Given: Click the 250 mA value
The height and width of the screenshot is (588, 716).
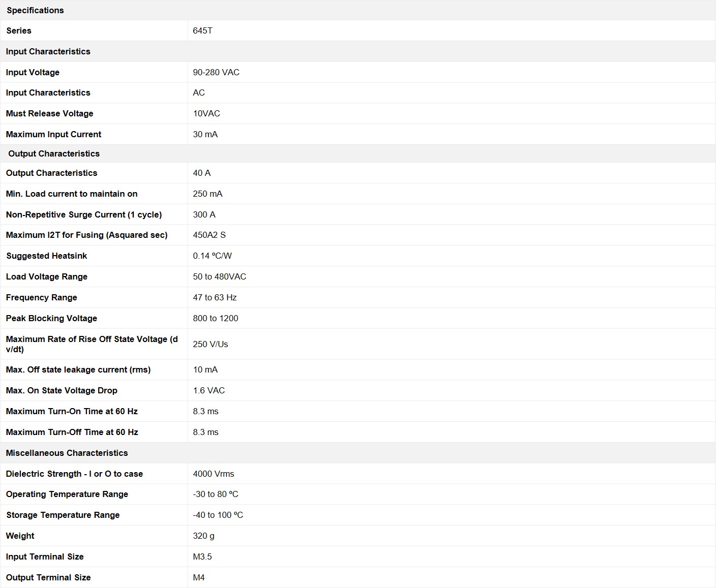Looking at the screenshot, I should coord(207,194).
